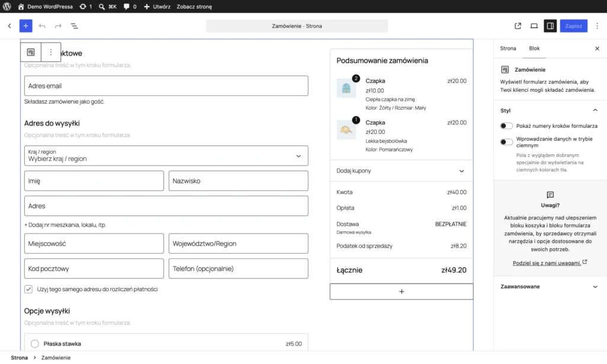This screenshot has height=364, width=607.
Task: Enable 'Wprowadzanie danych w trybie ciemnym'
Action: click(506, 142)
